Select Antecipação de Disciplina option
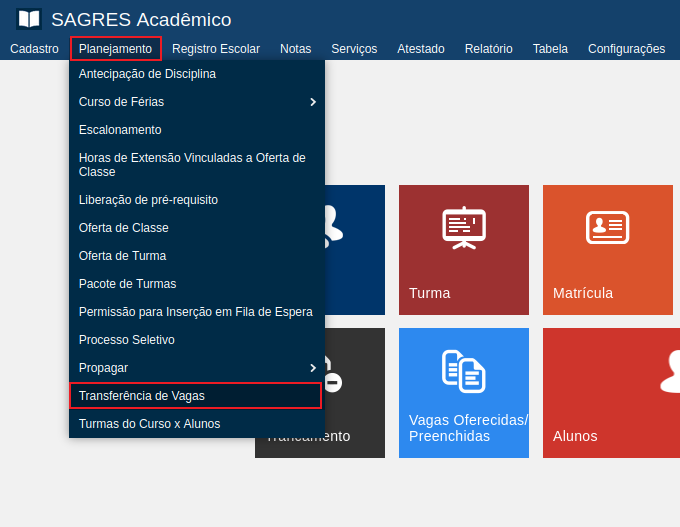Viewport: 680px width, 527px height. click(147, 74)
